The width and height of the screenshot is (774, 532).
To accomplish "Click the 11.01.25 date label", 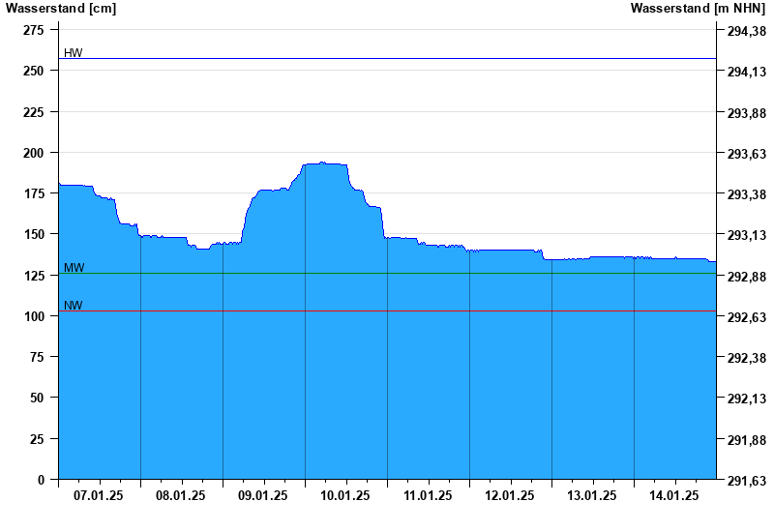I will click(x=428, y=495).
